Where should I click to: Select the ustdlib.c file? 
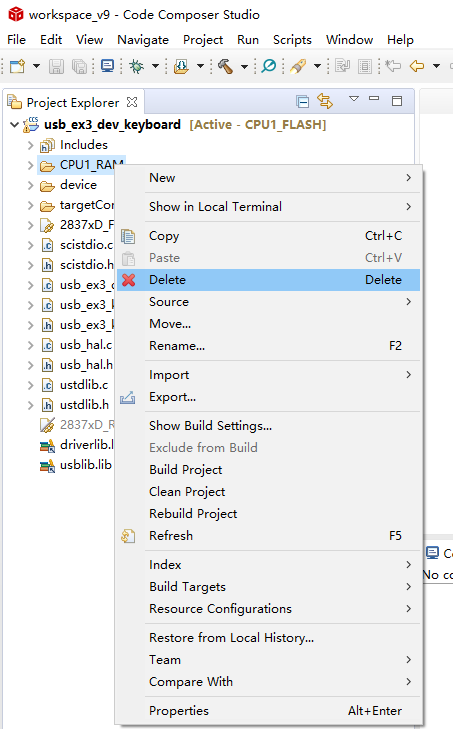tap(84, 385)
